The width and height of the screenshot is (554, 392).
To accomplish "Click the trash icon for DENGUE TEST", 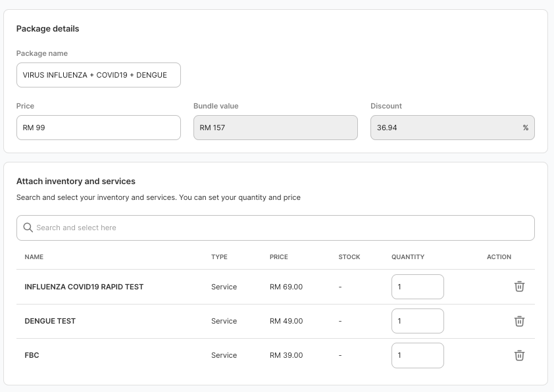I will tap(519, 321).
